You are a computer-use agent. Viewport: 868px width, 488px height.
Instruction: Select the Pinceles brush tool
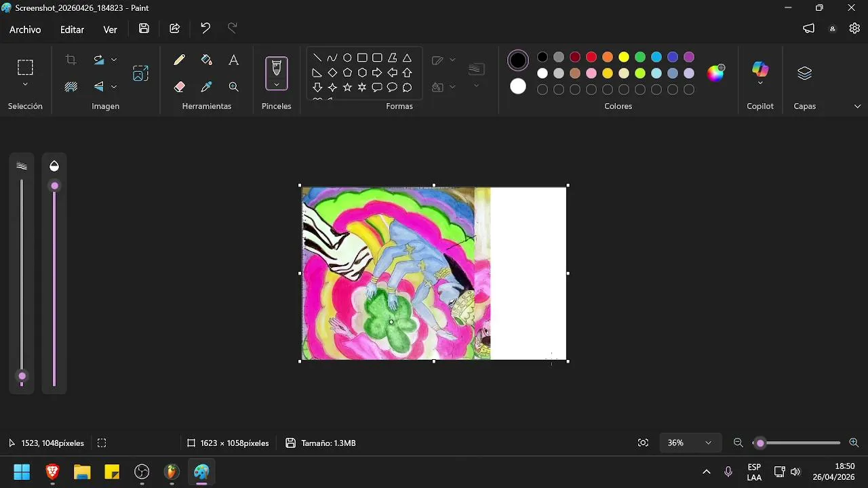[x=277, y=67]
